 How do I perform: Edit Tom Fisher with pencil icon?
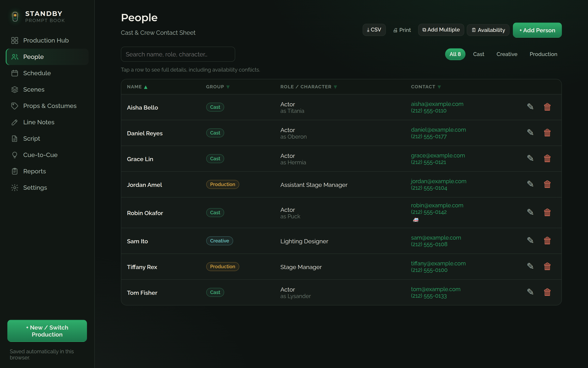(x=530, y=292)
